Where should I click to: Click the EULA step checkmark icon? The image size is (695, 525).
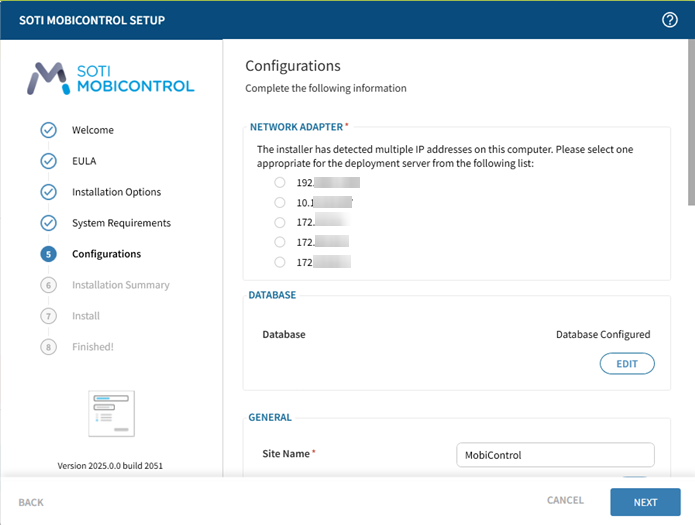click(48, 161)
